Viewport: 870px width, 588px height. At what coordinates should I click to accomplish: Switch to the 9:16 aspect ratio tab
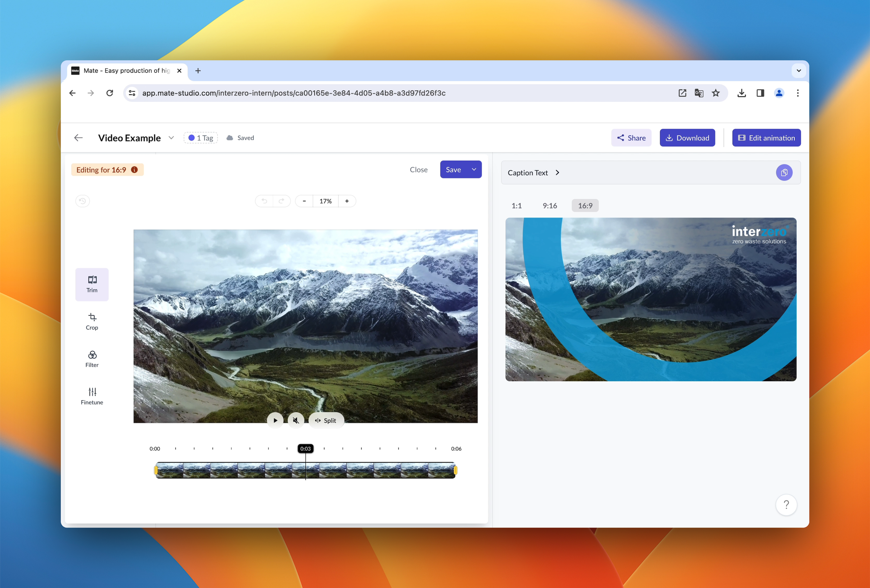pos(550,205)
